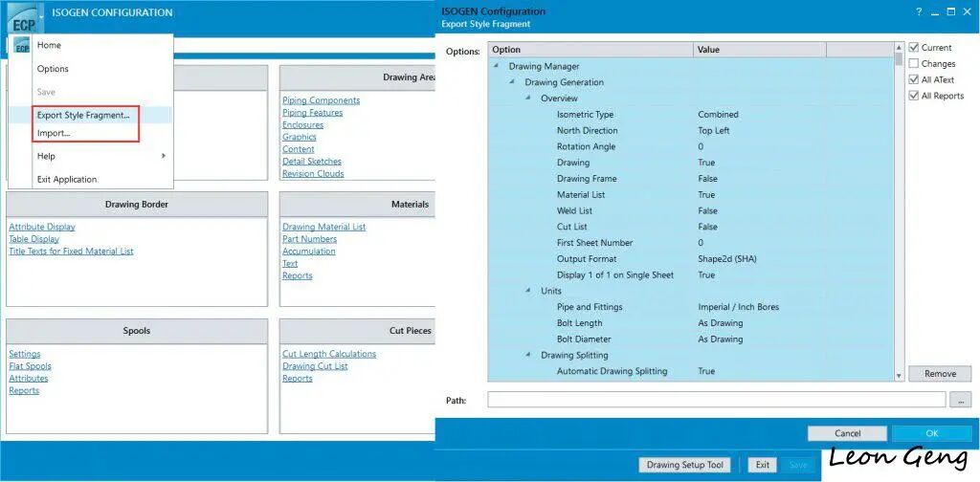Open help on Export Style Fragment dialog

(919, 11)
